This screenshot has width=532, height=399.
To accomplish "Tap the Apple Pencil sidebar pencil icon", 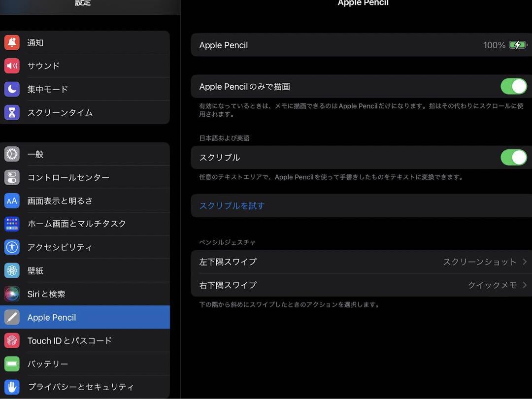I will tap(12, 318).
